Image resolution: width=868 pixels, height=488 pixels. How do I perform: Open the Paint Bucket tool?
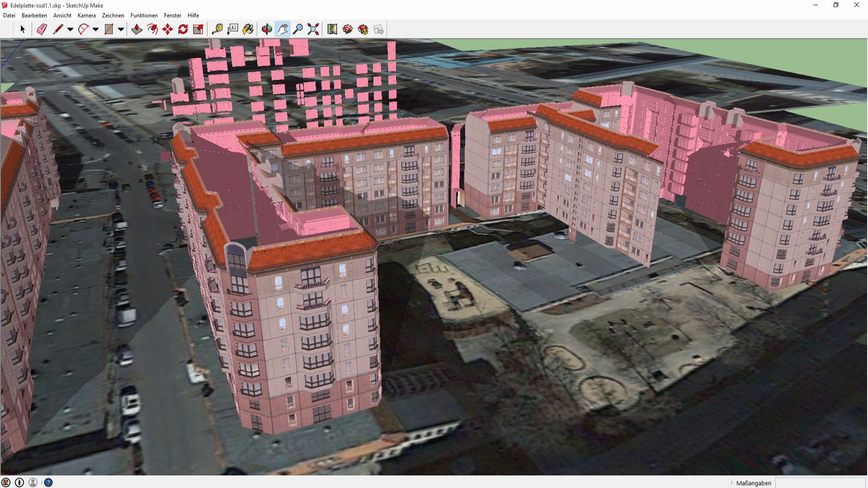click(248, 29)
